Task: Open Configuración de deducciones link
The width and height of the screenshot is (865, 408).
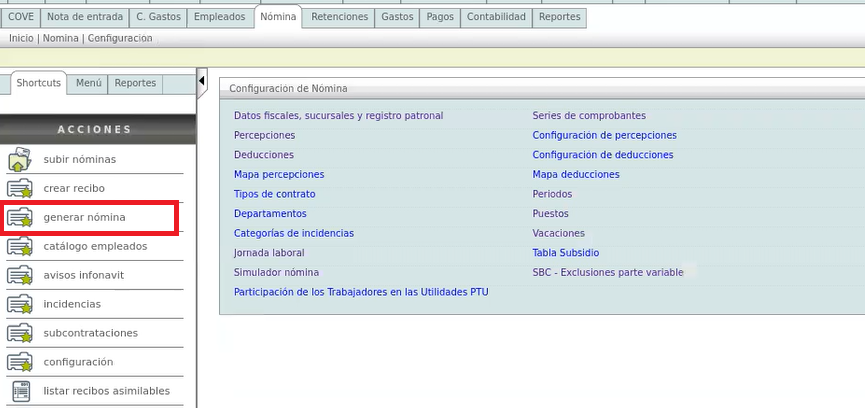Action: pyautogui.click(x=602, y=155)
